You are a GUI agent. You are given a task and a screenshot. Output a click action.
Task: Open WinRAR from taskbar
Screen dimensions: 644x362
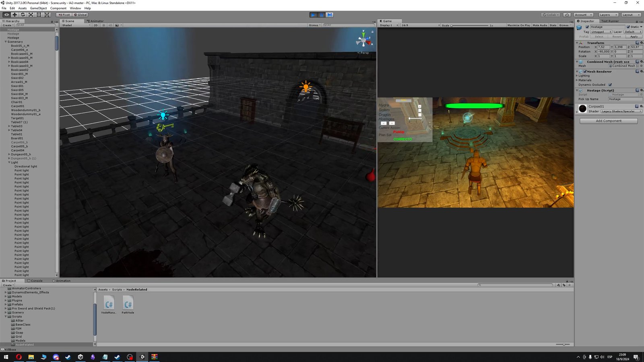154,357
